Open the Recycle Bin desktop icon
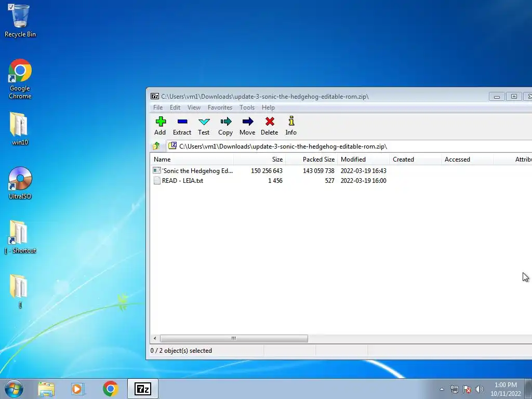Image resolution: width=532 pixels, height=399 pixels. pos(20,20)
